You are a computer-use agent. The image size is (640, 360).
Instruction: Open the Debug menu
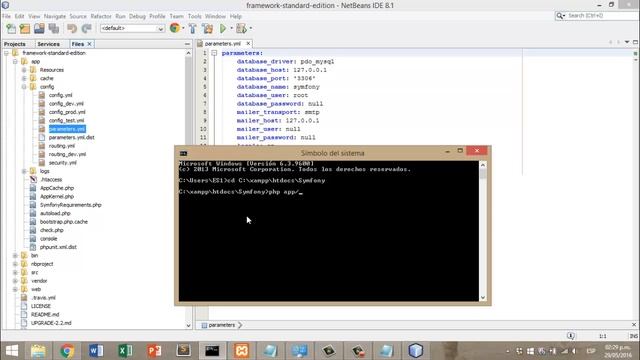pos(137,16)
